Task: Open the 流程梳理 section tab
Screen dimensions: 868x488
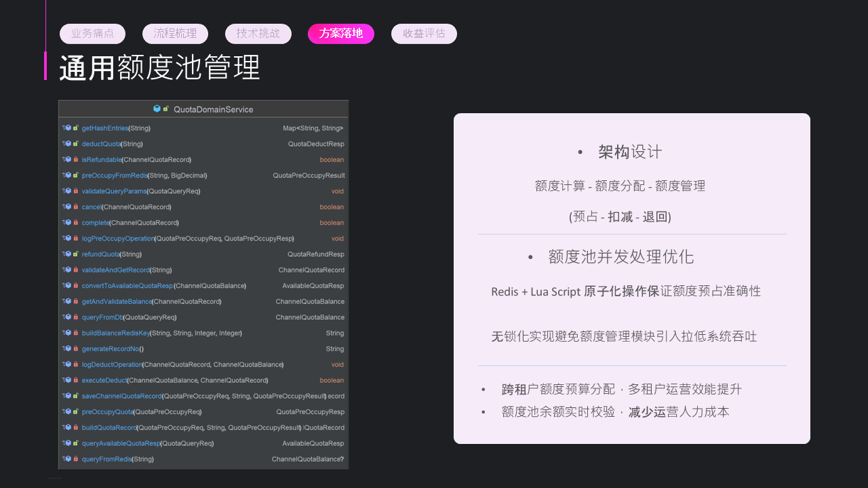Action: 175,34
